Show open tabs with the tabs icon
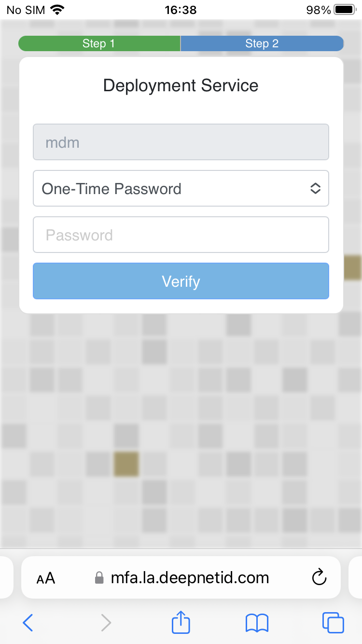Screen dimensions: 362x644 [333, 623]
